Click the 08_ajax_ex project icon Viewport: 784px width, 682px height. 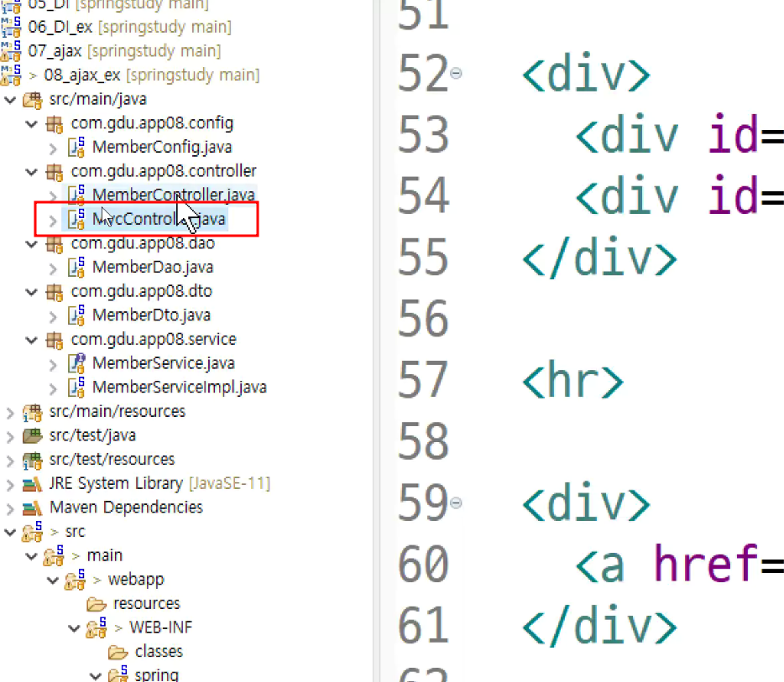11,75
